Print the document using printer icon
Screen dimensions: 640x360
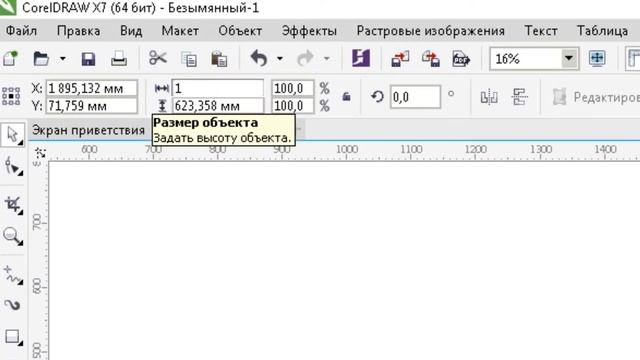point(119,59)
